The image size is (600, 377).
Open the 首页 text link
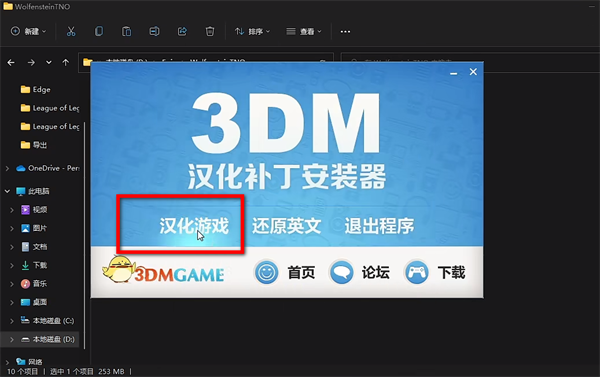pyautogui.click(x=301, y=273)
